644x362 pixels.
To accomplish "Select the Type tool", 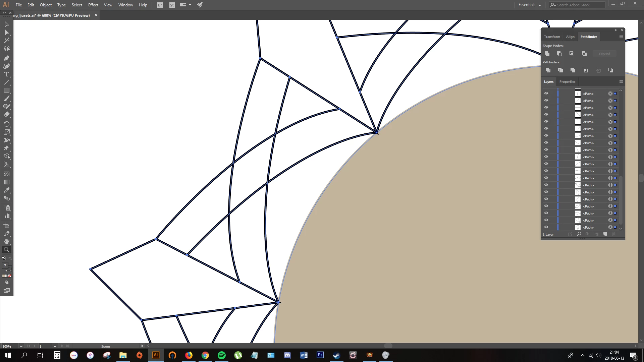I will [x=6, y=74].
